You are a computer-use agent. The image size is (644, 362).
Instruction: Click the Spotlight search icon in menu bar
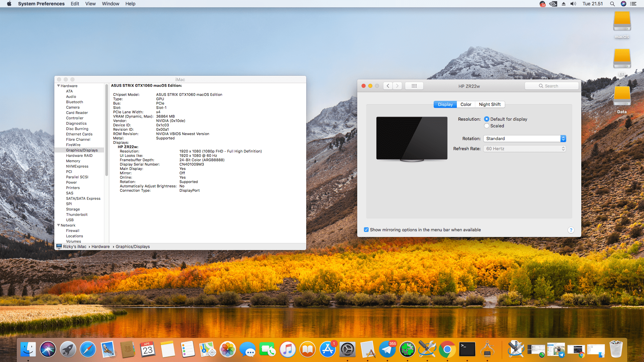coord(612,4)
